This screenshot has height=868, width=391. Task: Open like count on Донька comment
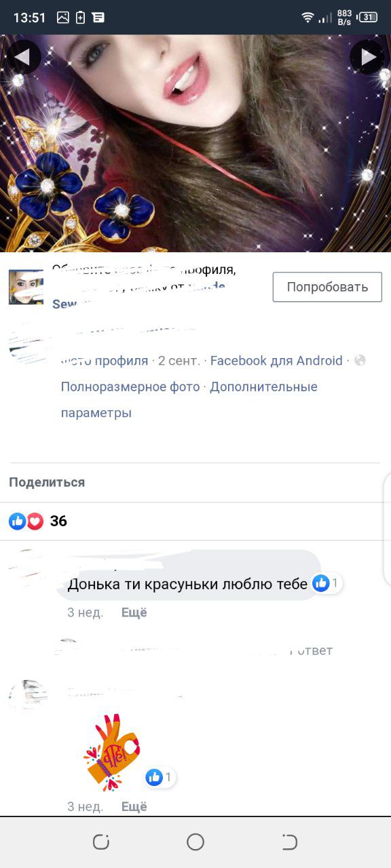click(x=327, y=583)
